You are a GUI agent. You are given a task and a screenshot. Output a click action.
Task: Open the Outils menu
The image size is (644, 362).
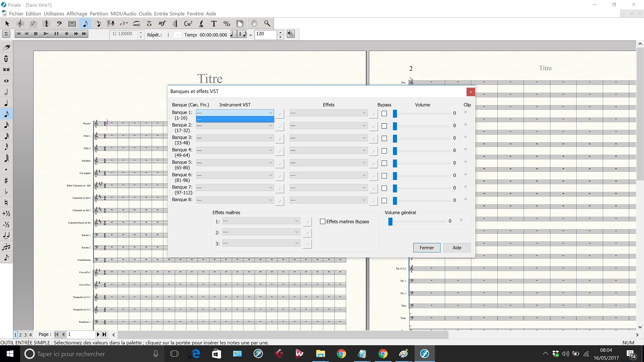(x=145, y=14)
